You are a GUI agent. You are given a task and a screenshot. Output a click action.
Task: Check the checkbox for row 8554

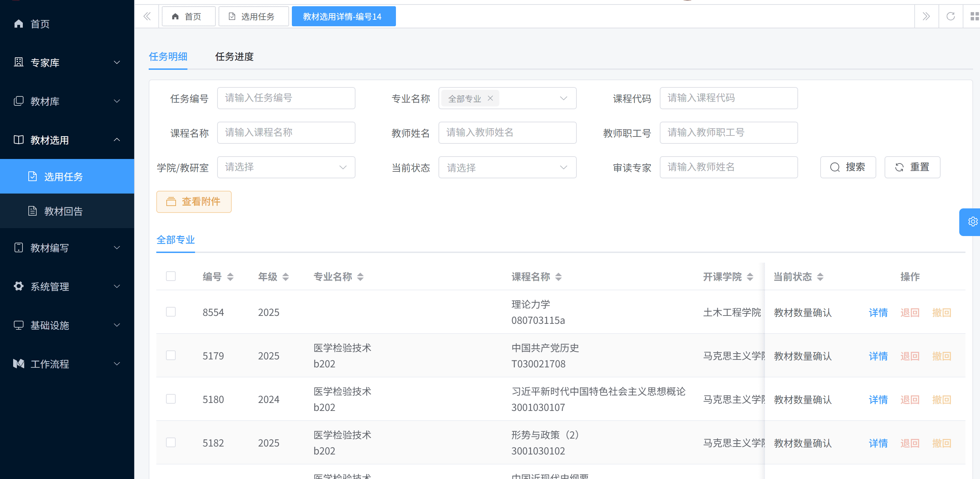click(x=171, y=312)
